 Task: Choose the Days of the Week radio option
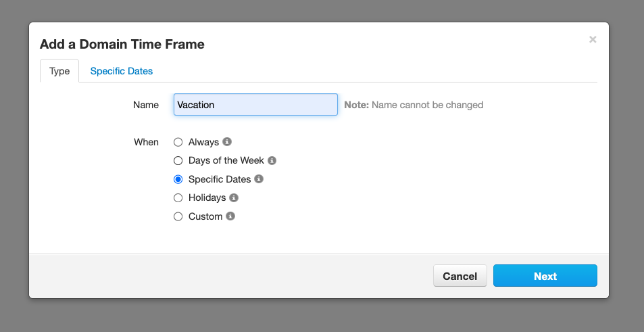[178, 161]
